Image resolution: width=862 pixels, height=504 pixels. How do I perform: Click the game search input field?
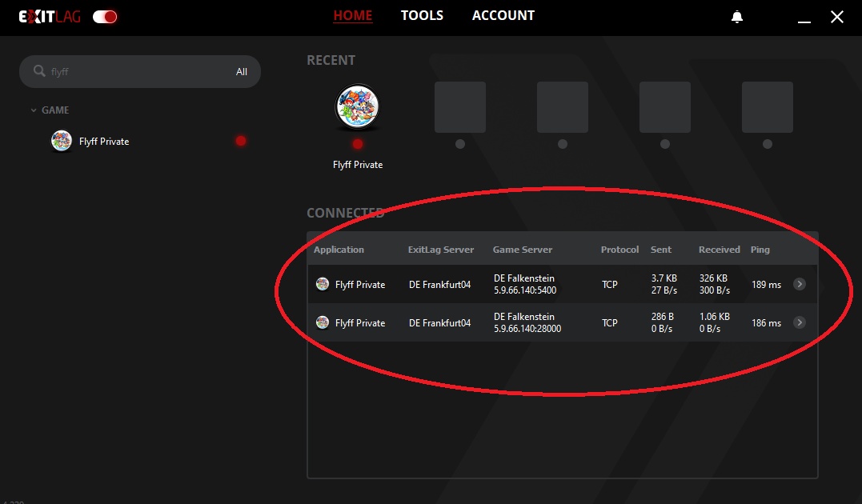pos(136,72)
